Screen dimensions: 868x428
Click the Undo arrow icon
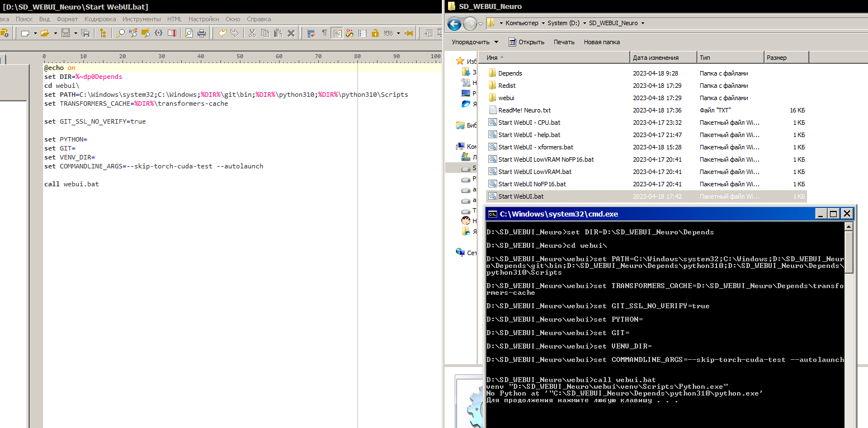coord(222,34)
